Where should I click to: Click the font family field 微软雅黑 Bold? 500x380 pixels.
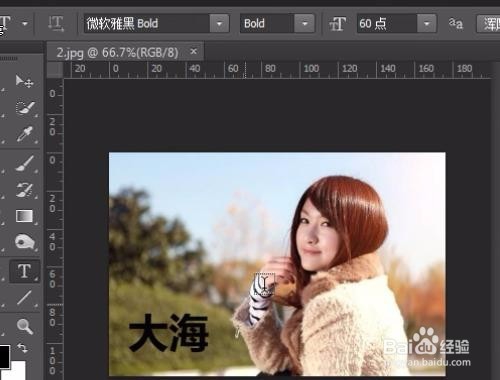147,24
